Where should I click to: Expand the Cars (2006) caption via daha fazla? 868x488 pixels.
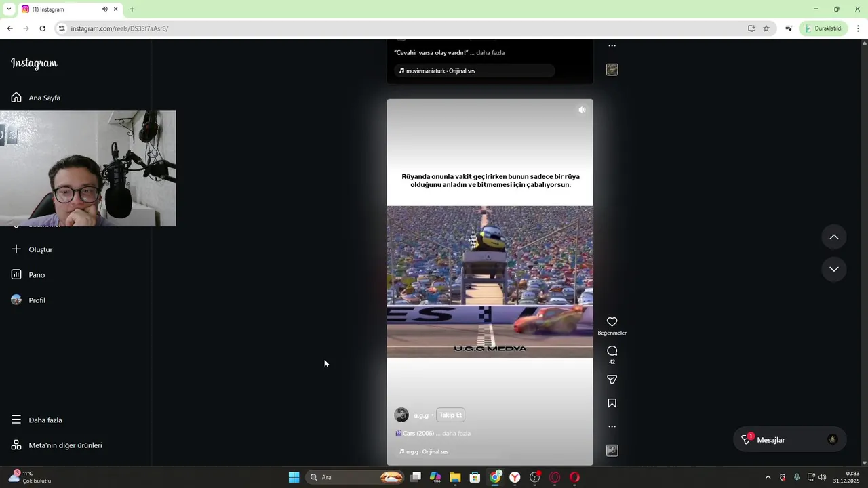pos(456,434)
